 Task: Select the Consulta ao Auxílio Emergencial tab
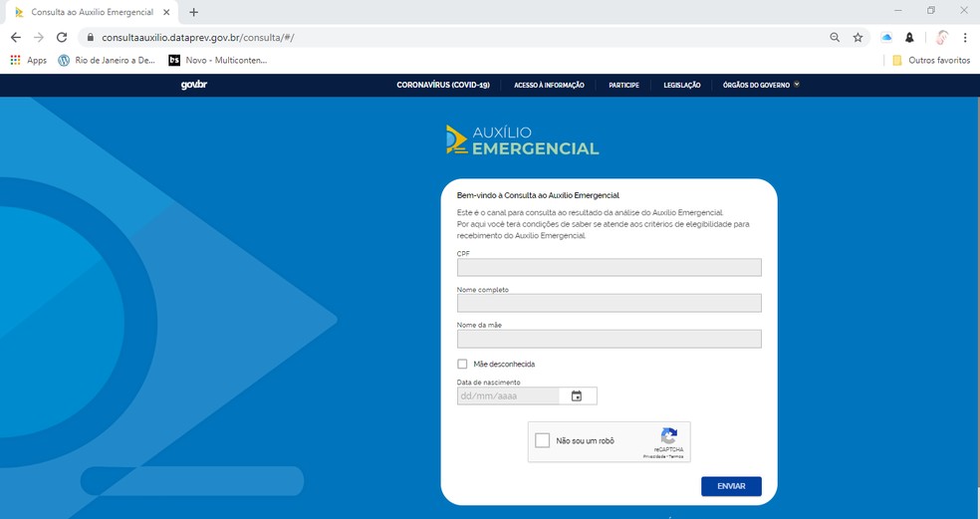[x=92, y=12]
